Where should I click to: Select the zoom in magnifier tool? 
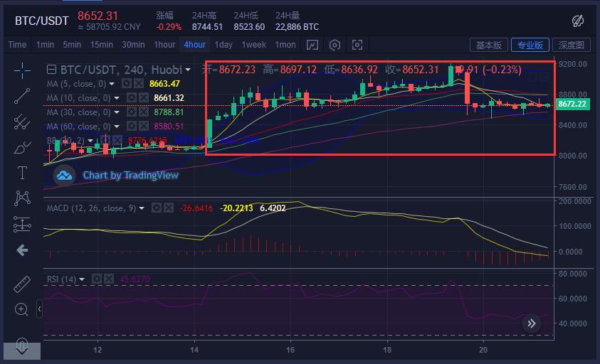pyautogui.click(x=21, y=309)
